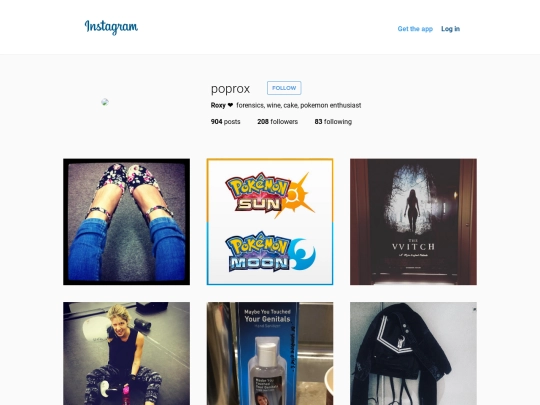Viewport: 540px width, 405px height.
Task: Open the Get the app link
Action: point(415,29)
